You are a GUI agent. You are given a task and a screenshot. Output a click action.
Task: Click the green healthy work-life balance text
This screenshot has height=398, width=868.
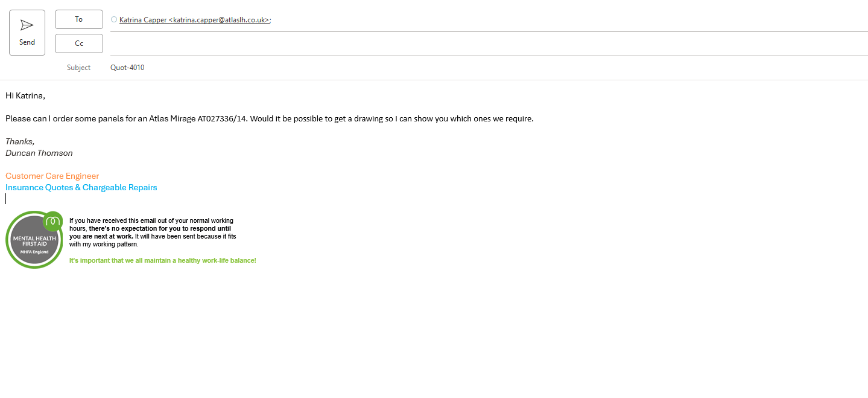pyautogui.click(x=162, y=260)
